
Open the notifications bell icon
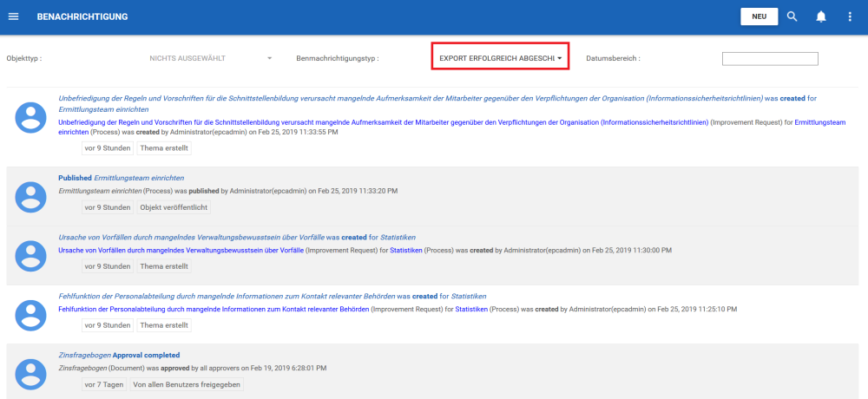(x=821, y=16)
